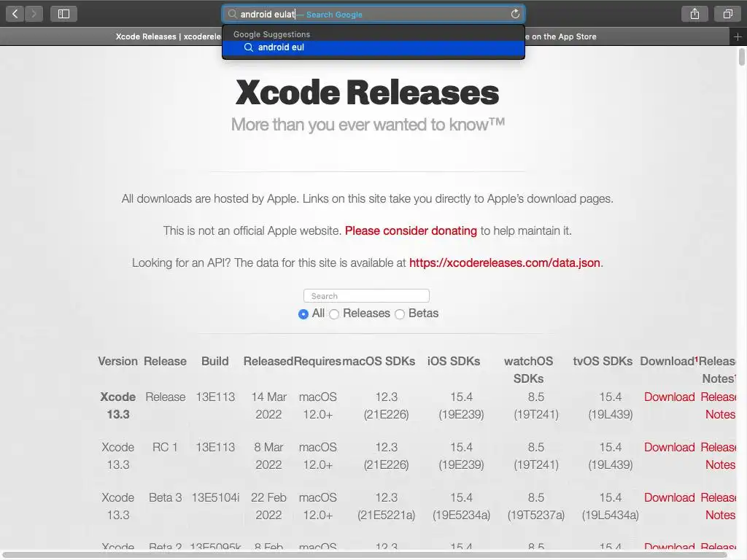Open the Share menu icon
Viewport: 747px width, 560px height.
tap(694, 14)
